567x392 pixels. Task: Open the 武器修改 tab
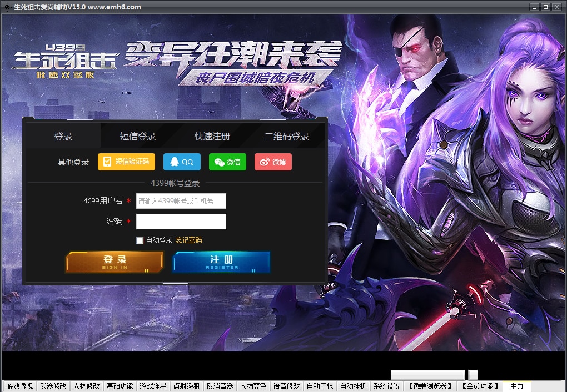(x=53, y=386)
